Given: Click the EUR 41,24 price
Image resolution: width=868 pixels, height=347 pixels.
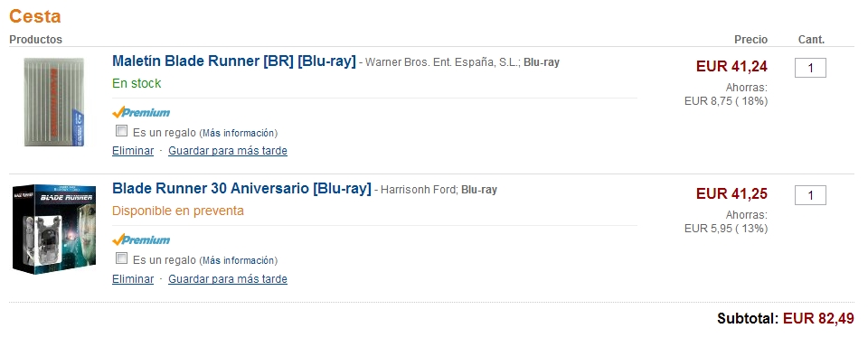Looking at the screenshot, I should (731, 66).
